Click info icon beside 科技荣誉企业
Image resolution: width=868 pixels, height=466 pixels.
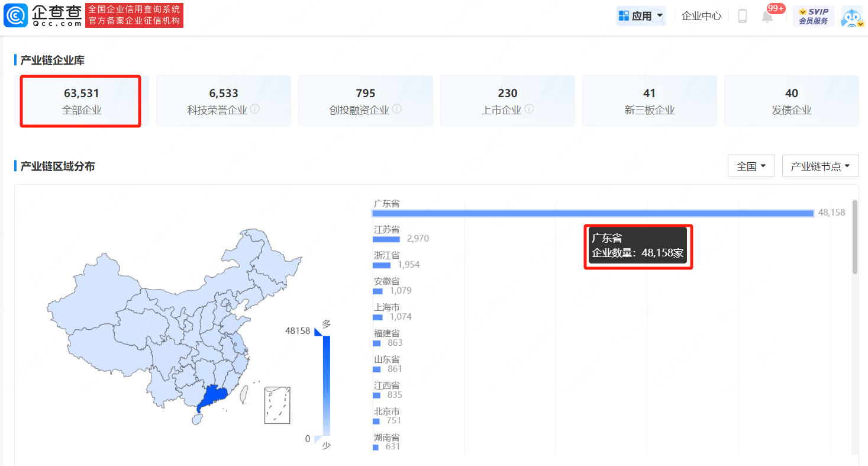pos(255,109)
